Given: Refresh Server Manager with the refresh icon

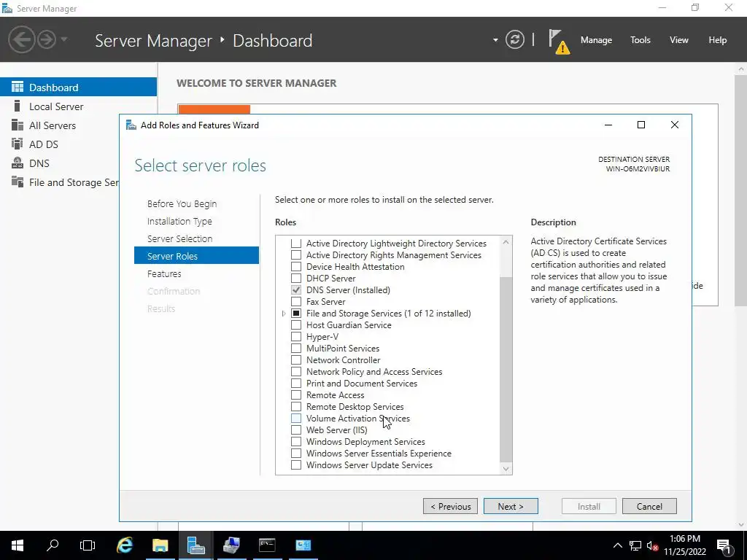Looking at the screenshot, I should pyautogui.click(x=515, y=39).
